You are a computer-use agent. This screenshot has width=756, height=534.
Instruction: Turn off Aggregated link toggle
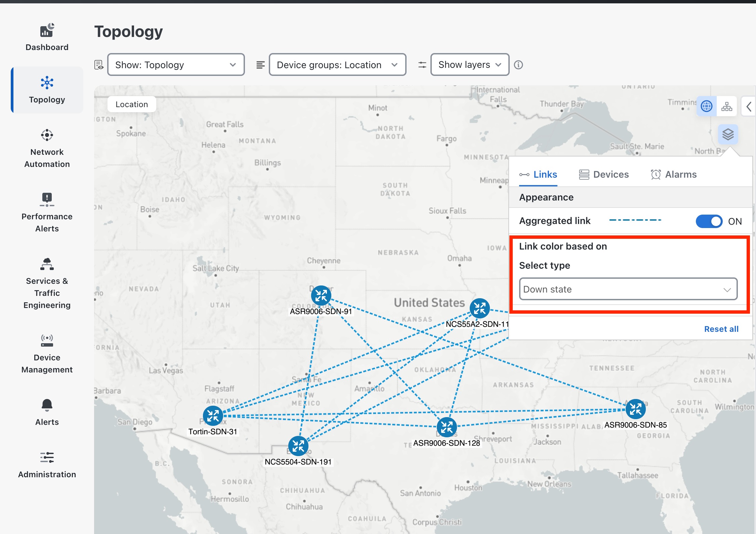click(709, 221)
